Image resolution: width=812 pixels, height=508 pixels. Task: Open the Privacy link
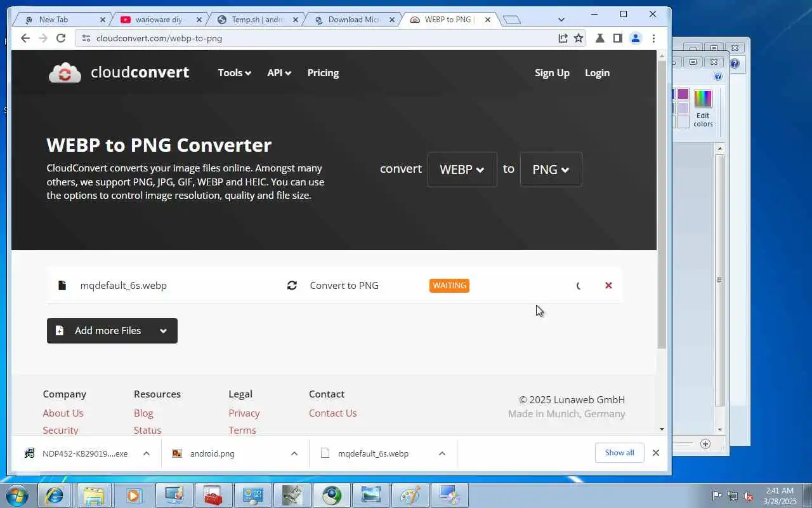coord(244,413)
